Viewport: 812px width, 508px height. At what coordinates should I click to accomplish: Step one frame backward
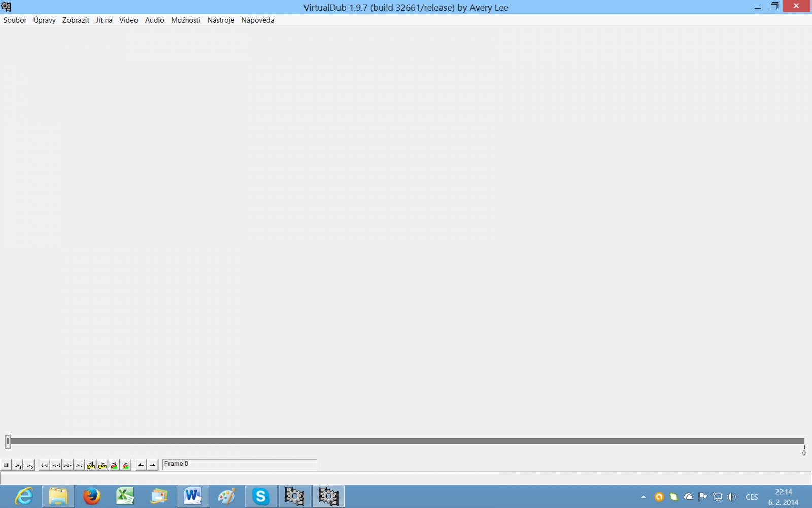pyautogui.click(x=56, y=465)
